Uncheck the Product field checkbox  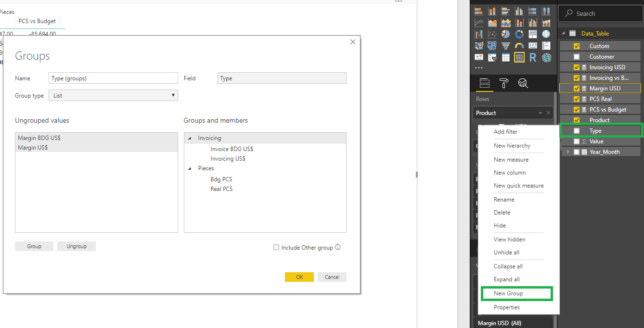click(x=577, y=120)
